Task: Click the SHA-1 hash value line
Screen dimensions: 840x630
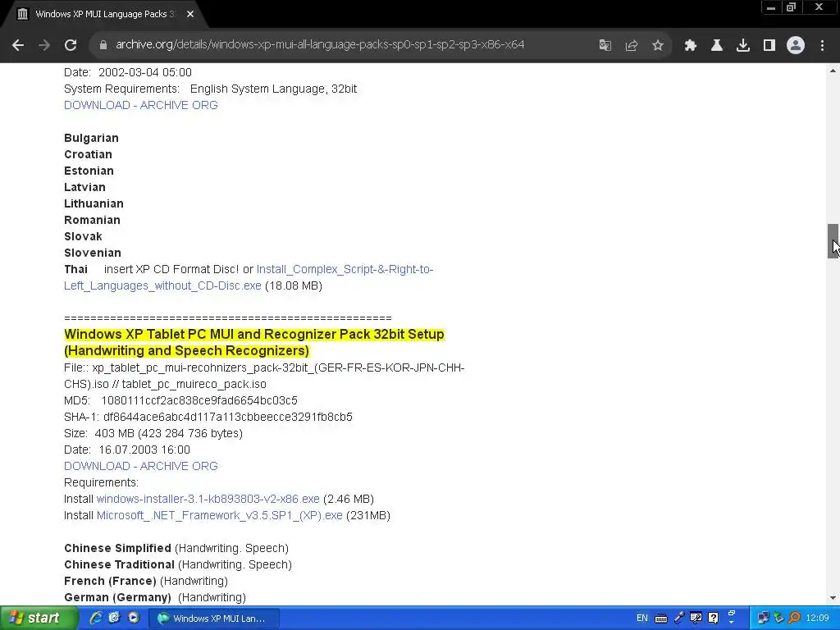Action: click(208, 417)
